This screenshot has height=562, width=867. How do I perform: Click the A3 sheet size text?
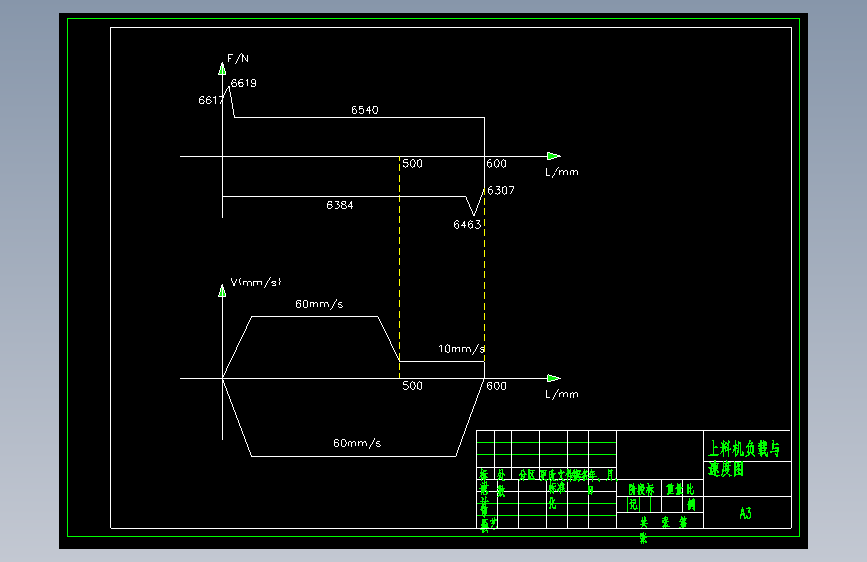[x=745, y=513]
